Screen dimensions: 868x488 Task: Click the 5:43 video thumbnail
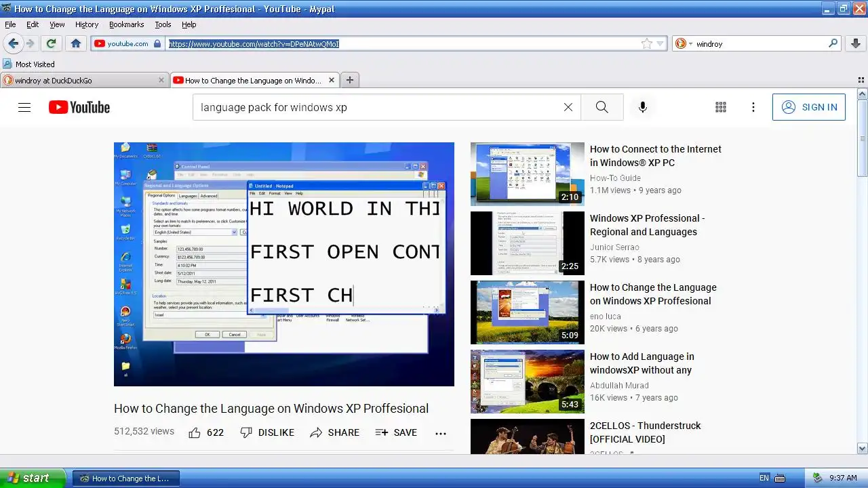[x=528, y=382]
